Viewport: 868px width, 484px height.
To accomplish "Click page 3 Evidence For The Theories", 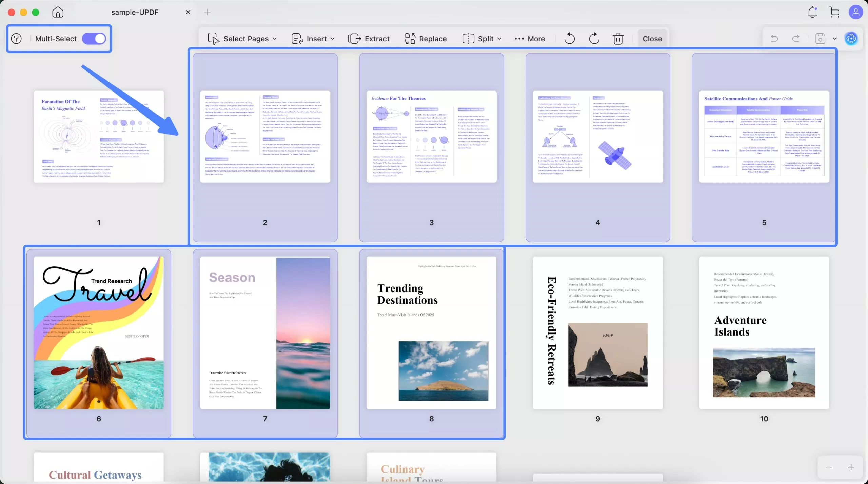I will point(431,137).
